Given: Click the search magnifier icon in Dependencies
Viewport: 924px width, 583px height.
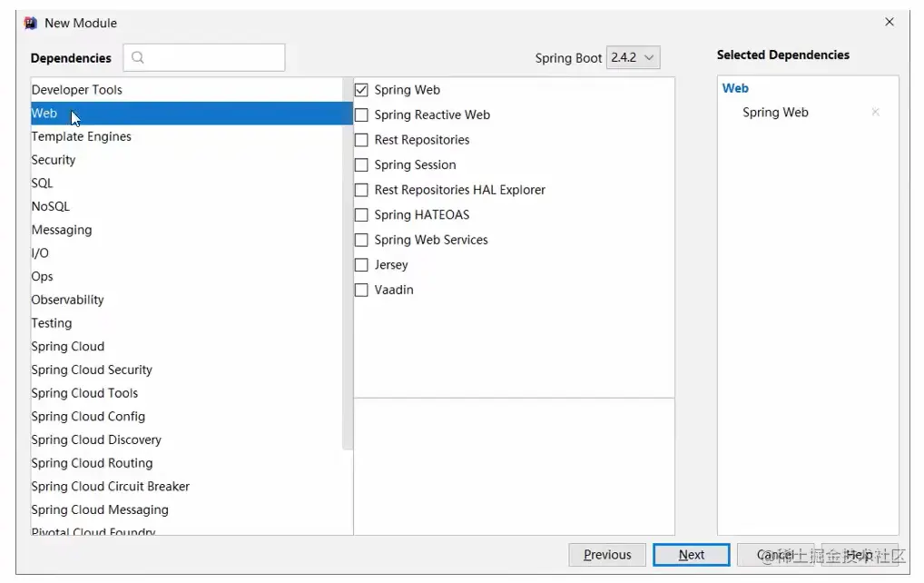Looking at the screenshot, I should click(x=138, y=58).
